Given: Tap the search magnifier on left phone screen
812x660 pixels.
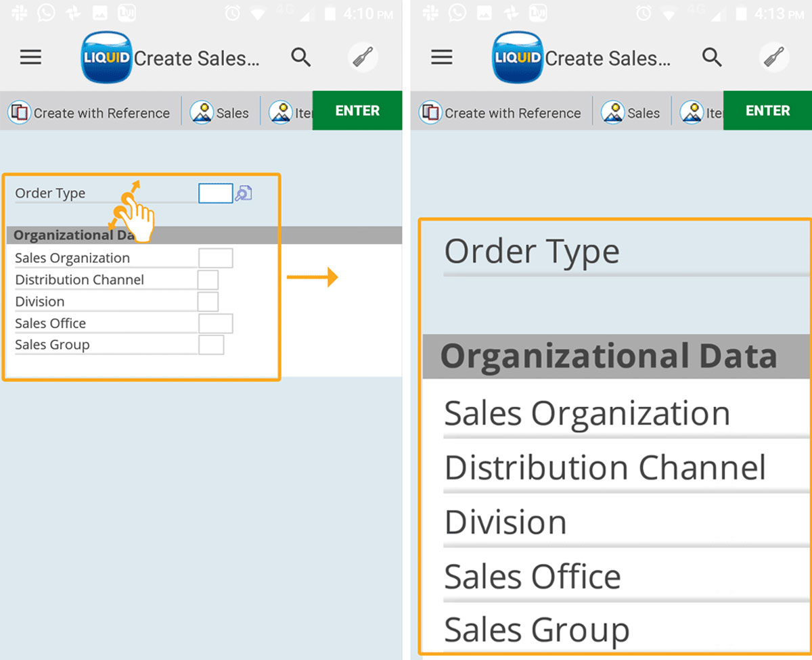Looking at the screenshot, I should (x=301, y=58).
